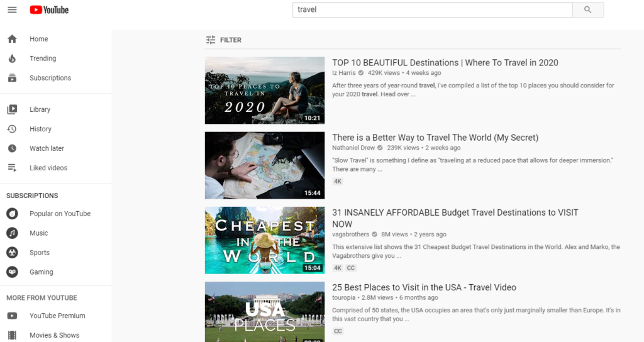Click verified badge next to Nathaniel Drew
The image size is (644, 342).
pyautogui.click(x=380, y=148)
